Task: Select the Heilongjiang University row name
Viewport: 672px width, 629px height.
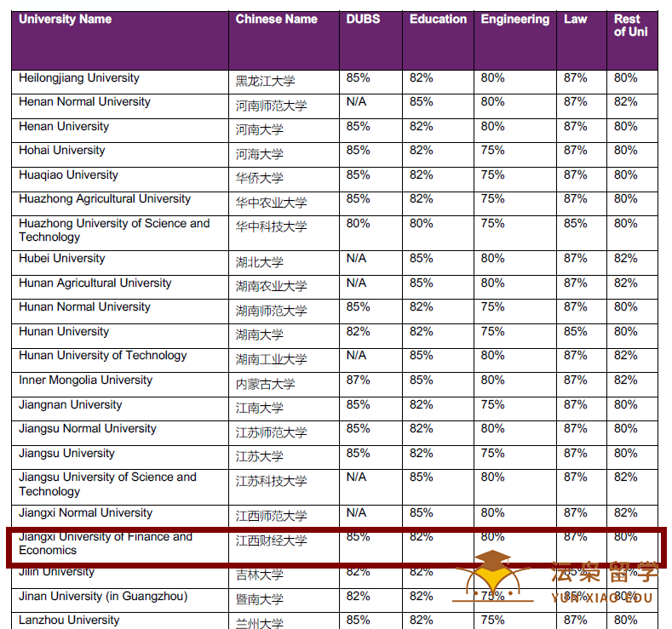Action: [x=79, y=78]
